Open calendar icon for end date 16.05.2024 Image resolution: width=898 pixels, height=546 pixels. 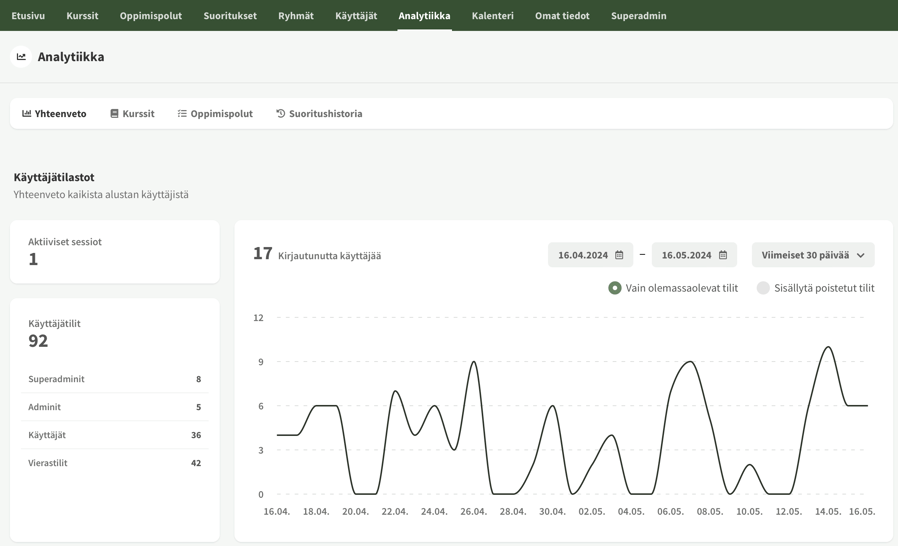(x=723, y=255)
